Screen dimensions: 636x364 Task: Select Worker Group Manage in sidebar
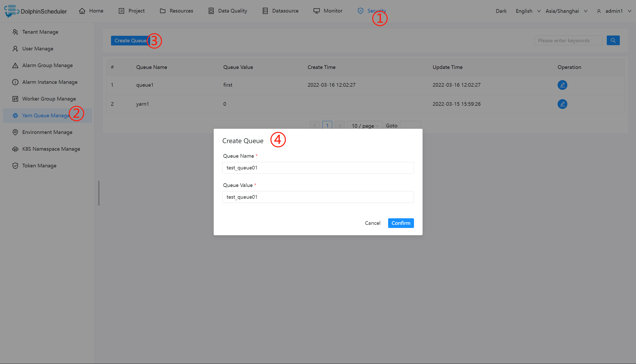pyautogui.click(x=49, y=99)
